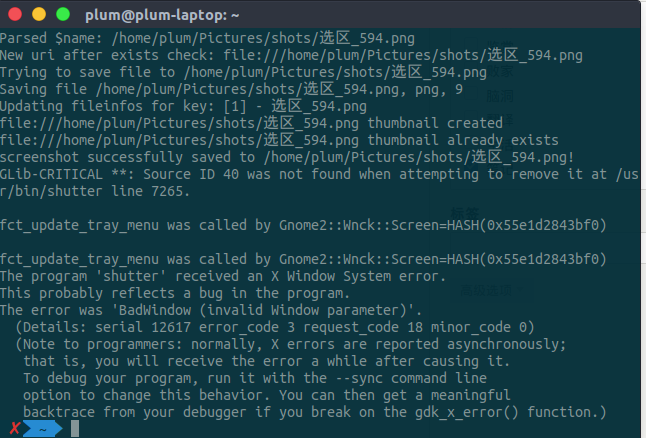Click the red X exit-status icon in prompt
646x438 pixels.
pos(13,428)
